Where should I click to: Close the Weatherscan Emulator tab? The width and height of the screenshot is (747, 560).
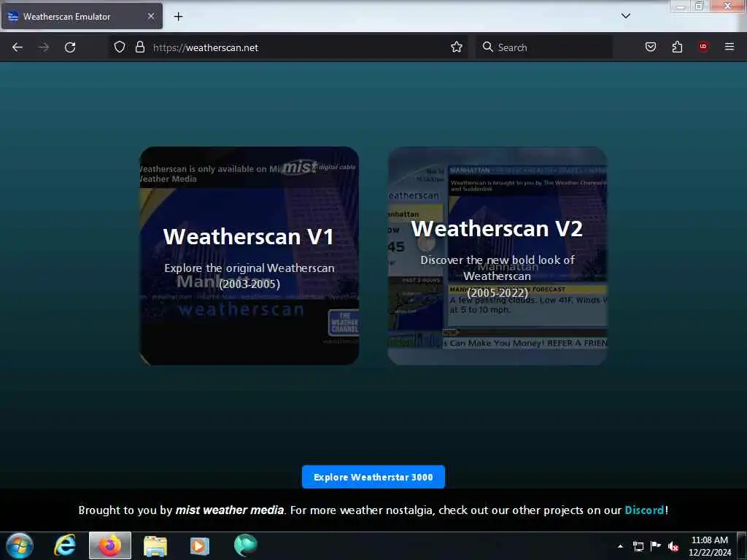click(151, 16)
